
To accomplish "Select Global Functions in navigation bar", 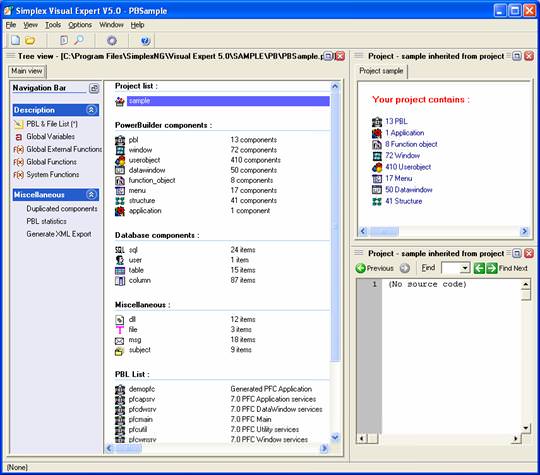I will pyautogui.click(x=51, y=162).
